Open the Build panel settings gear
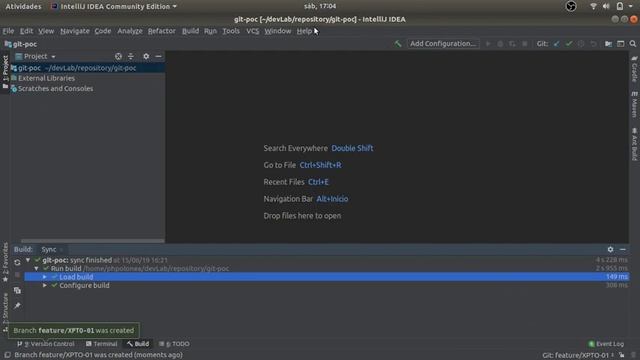 610,249
